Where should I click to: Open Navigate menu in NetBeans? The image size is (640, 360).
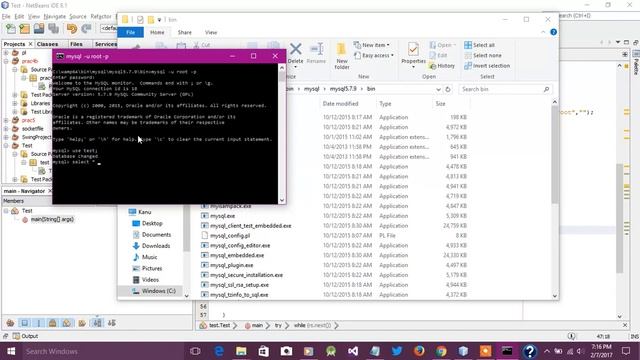pos(55,16)
